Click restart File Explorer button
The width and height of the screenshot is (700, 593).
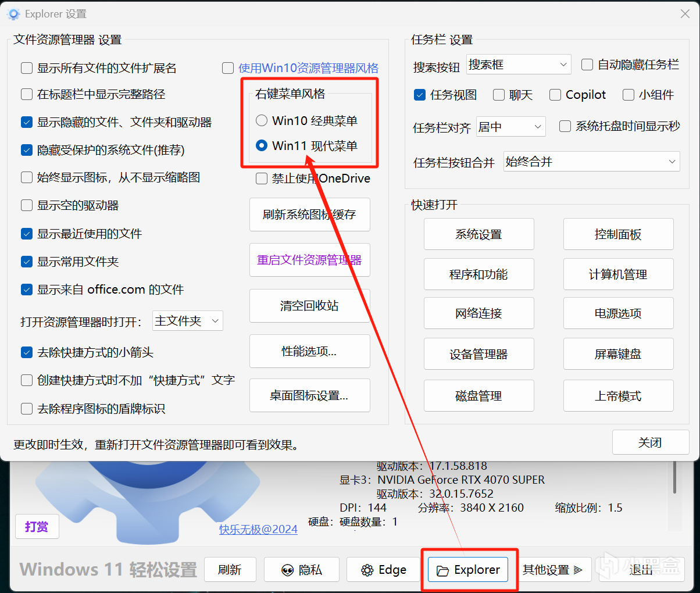pos(310,260)
